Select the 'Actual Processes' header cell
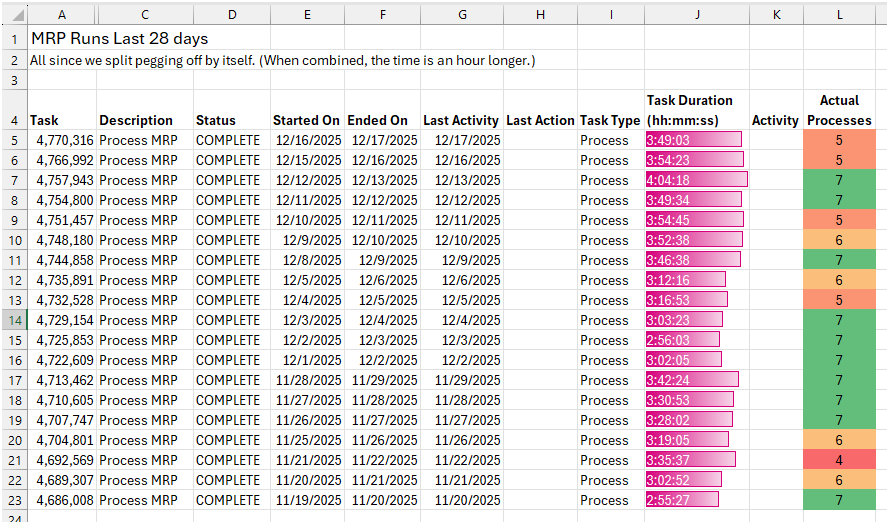Screen dimensions: 889x524 click(839, 110)
